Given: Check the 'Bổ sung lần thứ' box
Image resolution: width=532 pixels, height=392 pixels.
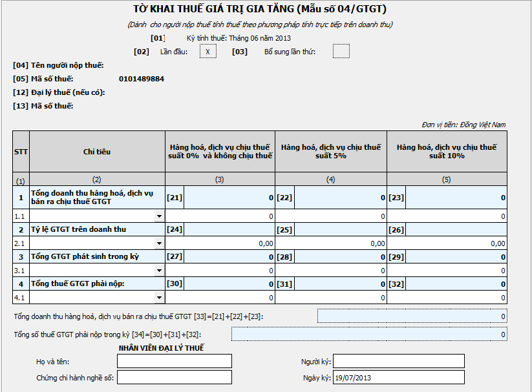Looking at the screenshot, I should click(341, 52).
